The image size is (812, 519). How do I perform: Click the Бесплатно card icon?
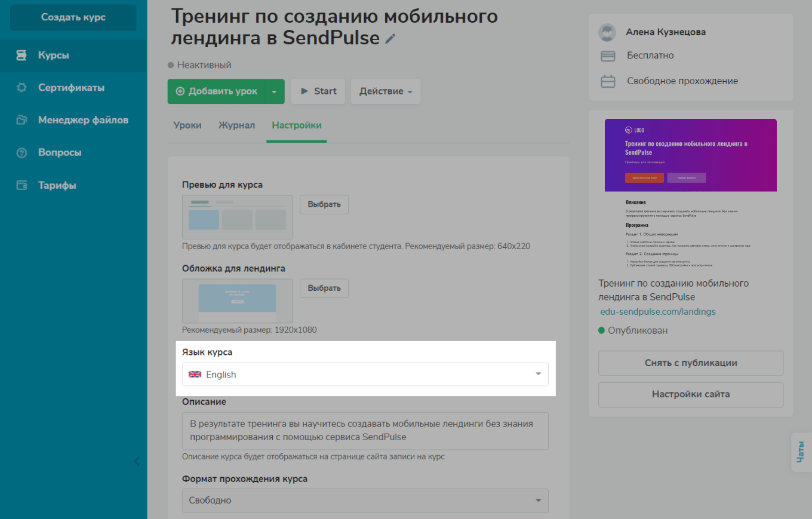pyautogui.click(x=608, y=56)
